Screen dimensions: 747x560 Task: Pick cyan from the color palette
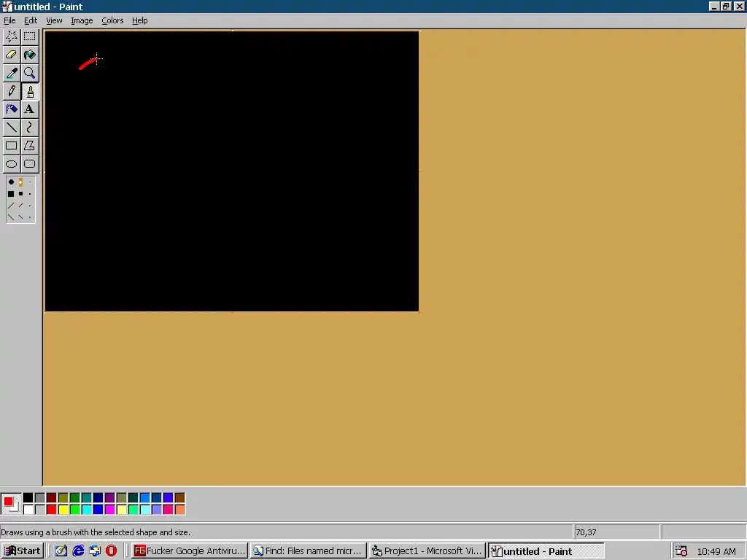pyautogui.click(x=87, y=510)
